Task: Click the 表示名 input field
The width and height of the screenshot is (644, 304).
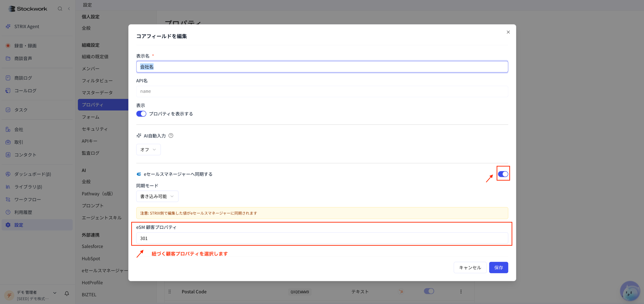Action: pos(322,67)
